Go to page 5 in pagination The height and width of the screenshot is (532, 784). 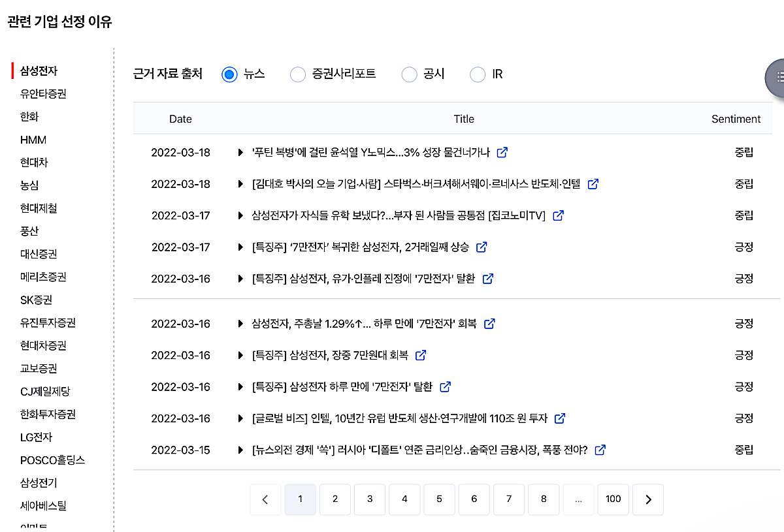439,499
